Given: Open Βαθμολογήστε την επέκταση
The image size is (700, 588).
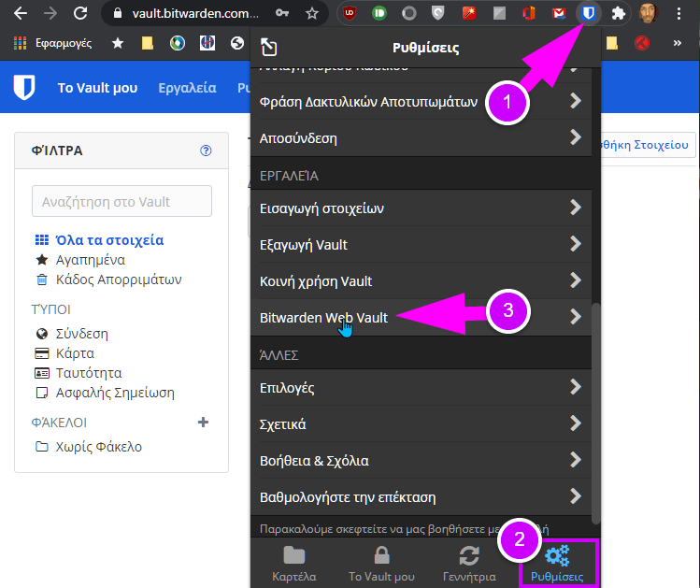Looking at the screenshot, I should [421, 497].
